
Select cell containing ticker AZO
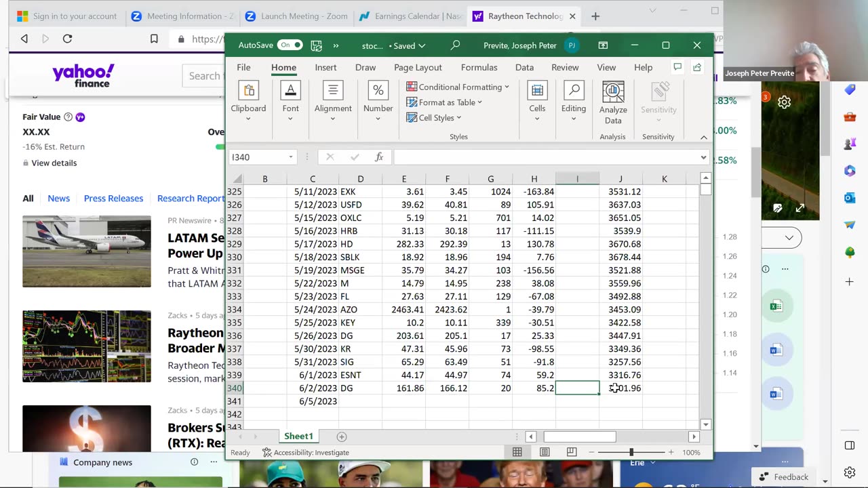(360, 310)
